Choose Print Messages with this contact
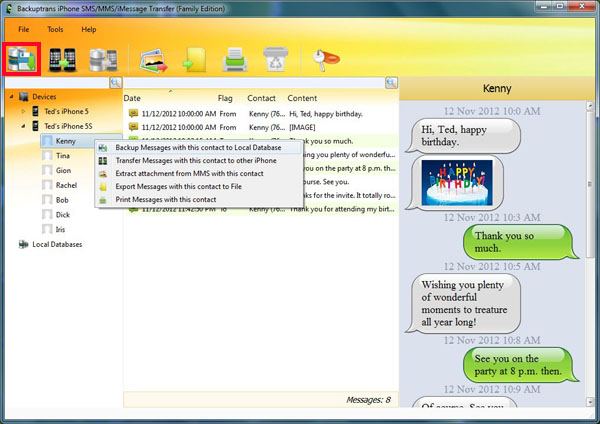 (x=198, y=200)
